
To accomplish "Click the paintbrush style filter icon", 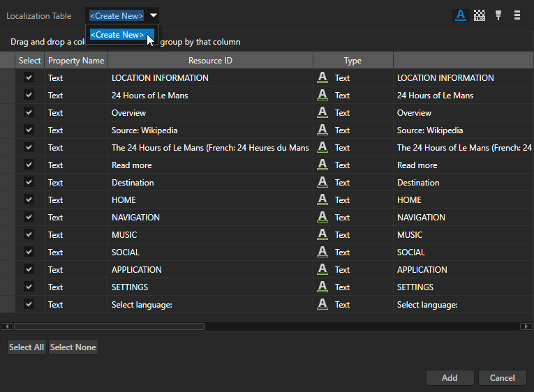I will point(498,15).
